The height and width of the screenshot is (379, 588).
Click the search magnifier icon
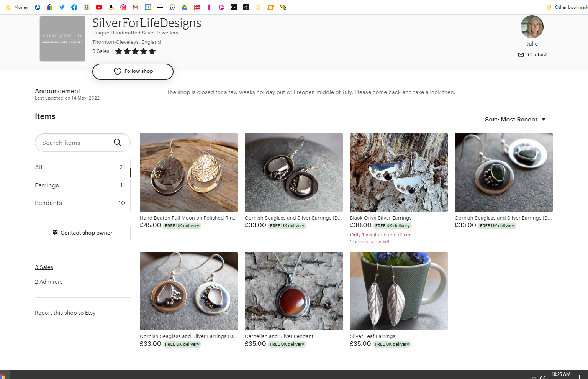[118, 143]
